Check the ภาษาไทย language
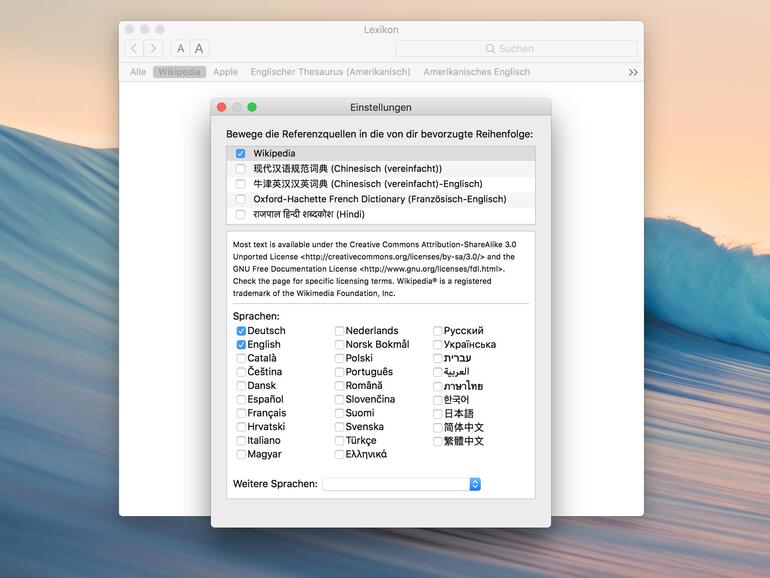The height and width of the screenshot is (578, 770). 438,386
